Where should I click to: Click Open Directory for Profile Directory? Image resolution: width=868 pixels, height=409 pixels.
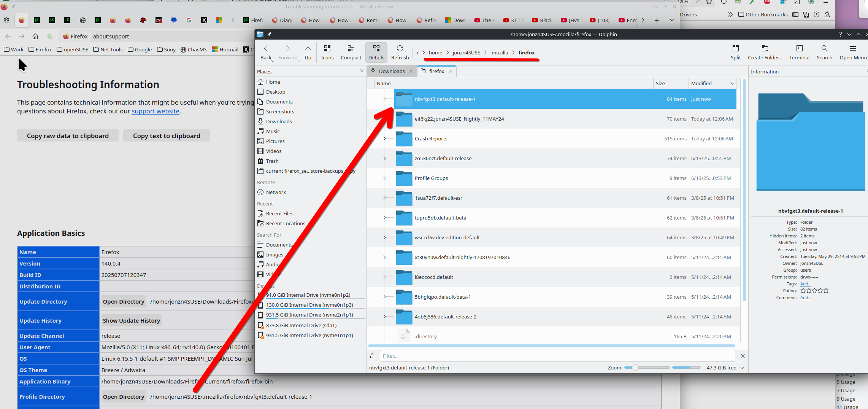(124, 396)
